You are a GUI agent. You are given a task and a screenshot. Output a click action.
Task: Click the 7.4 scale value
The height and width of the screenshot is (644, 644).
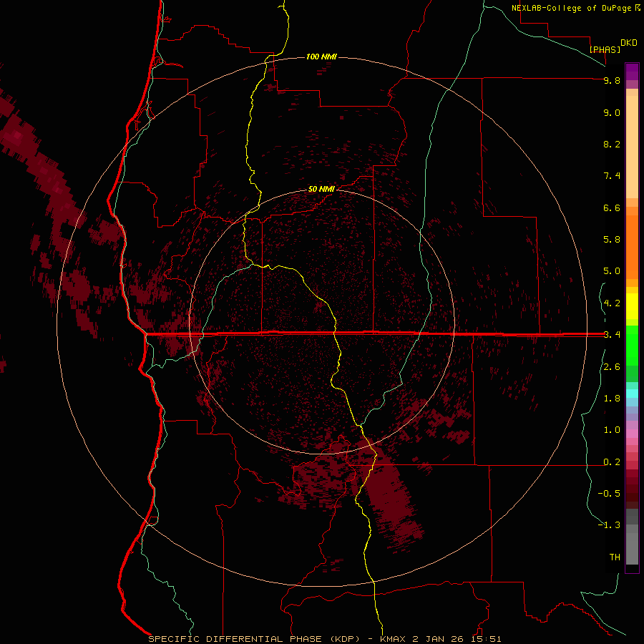[612, 176]
